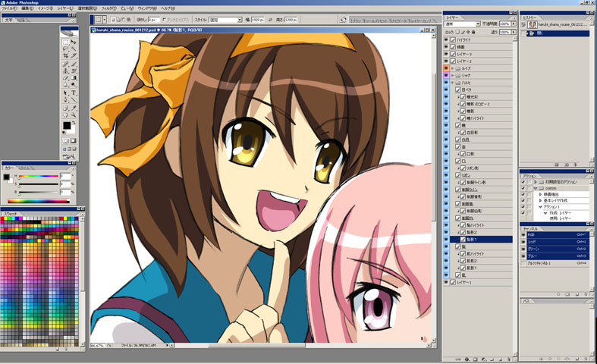This screenshot has width=597, height=364.
Task: Select the Clone Stamp tool
Action: point(65,71)
